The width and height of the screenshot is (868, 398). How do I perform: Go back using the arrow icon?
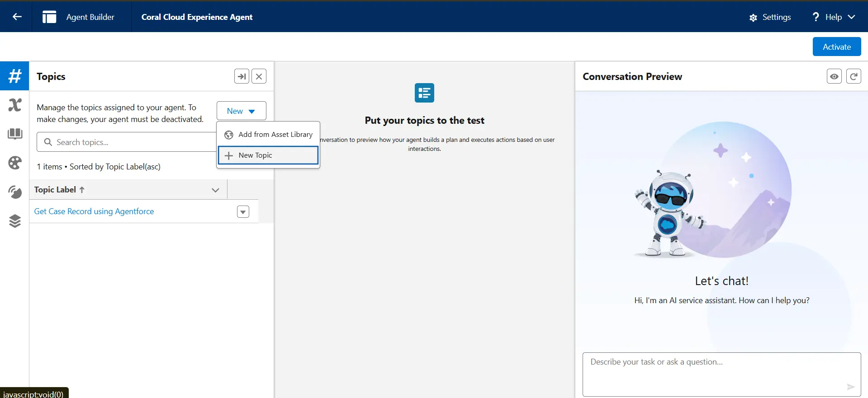point(17,17)
